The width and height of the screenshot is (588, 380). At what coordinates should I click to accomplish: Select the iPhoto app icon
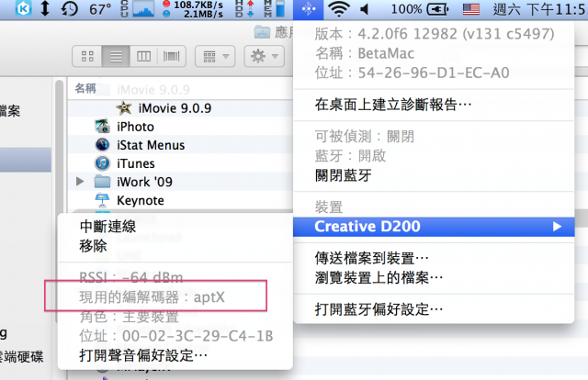pos(102,127)
